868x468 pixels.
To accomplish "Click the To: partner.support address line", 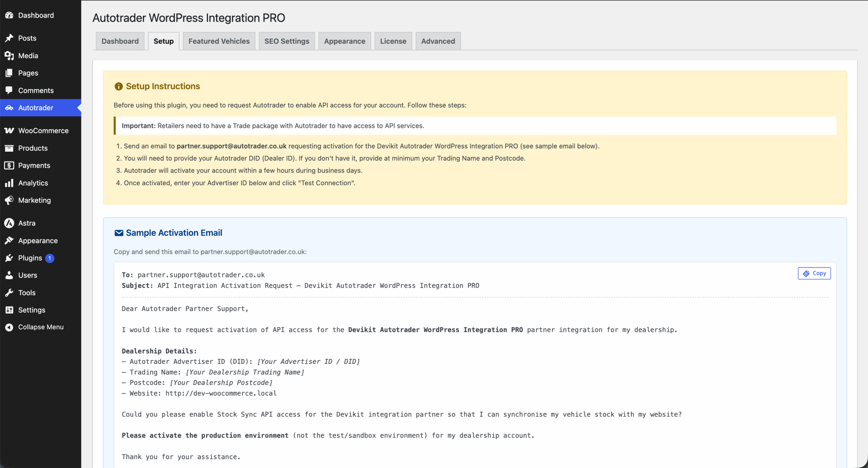I will pyautogui.click(x=193, y=275).
